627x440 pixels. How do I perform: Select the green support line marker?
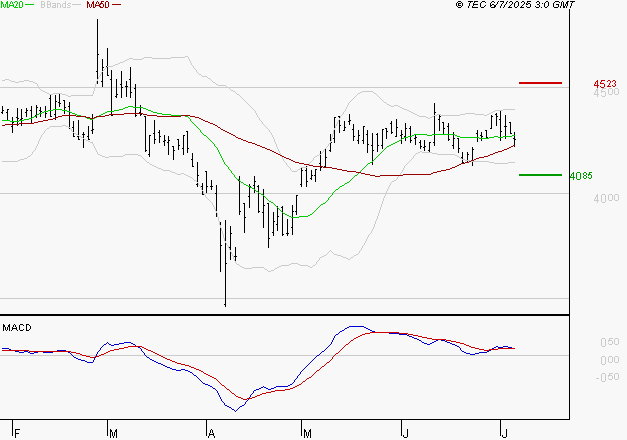(x=540, y=175)
